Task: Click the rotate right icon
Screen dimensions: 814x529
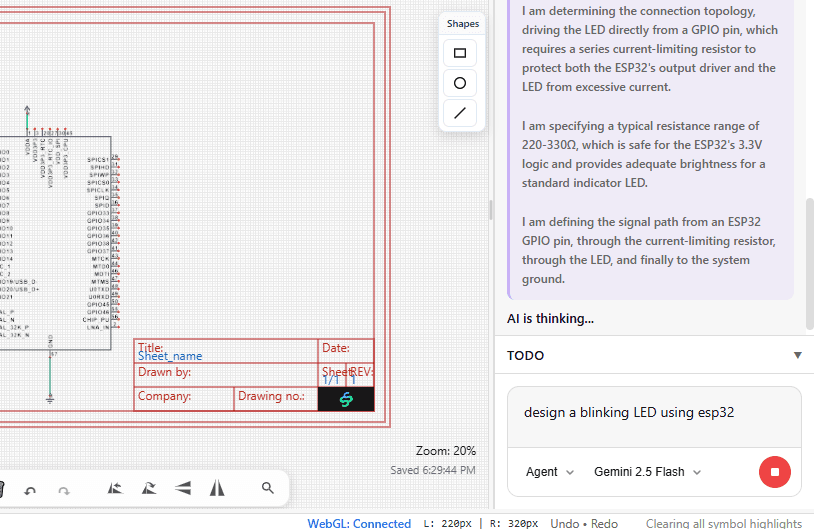Action: coord(149,488)
